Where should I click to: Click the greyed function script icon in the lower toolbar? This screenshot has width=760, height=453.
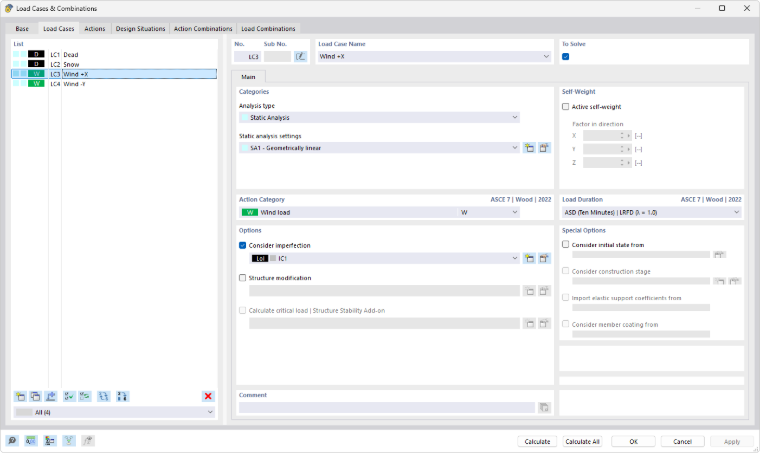point(88,440)
